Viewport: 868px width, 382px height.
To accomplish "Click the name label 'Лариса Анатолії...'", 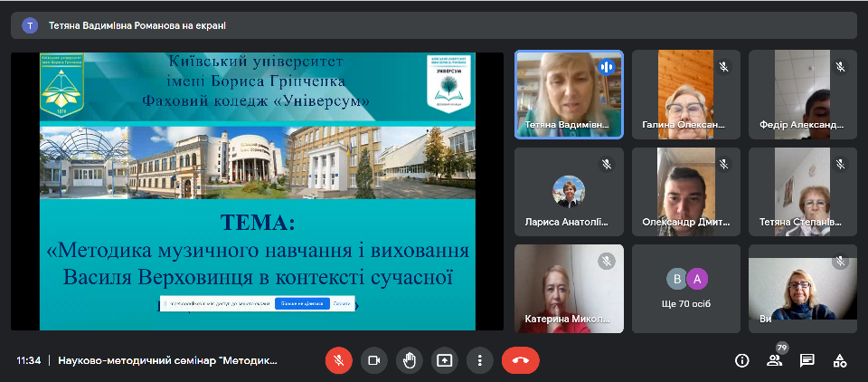I will click(x=566, y=223).
